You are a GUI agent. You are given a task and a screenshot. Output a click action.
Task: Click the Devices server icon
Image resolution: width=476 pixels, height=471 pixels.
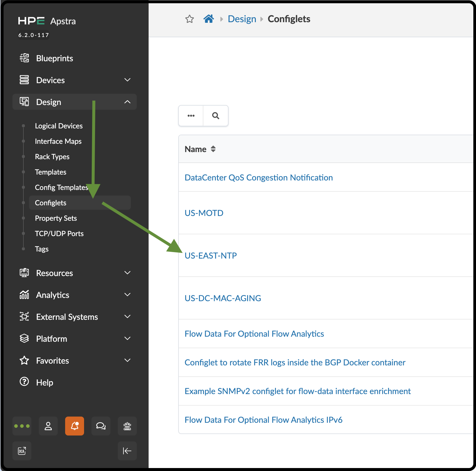24,80
